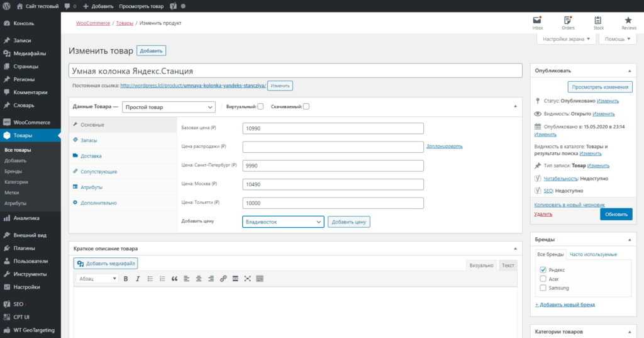
Task: Check the Acer brand checkbox
Action: pos(543,279)
